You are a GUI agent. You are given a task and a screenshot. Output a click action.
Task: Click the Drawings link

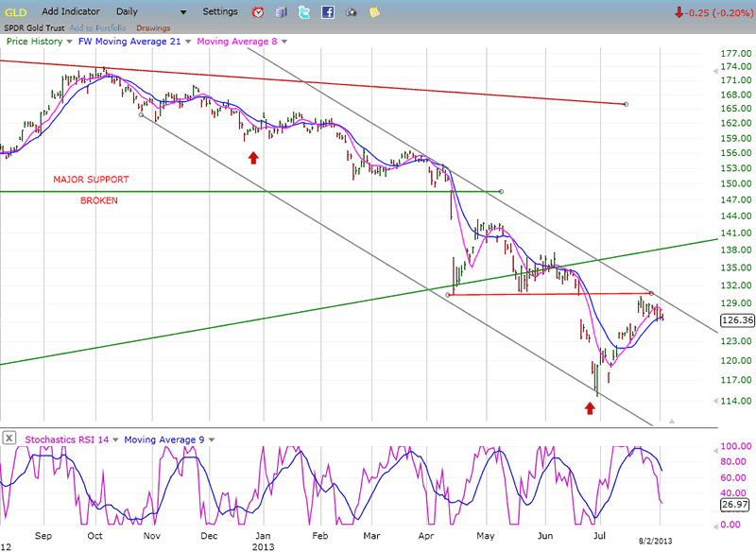(153, 27)
